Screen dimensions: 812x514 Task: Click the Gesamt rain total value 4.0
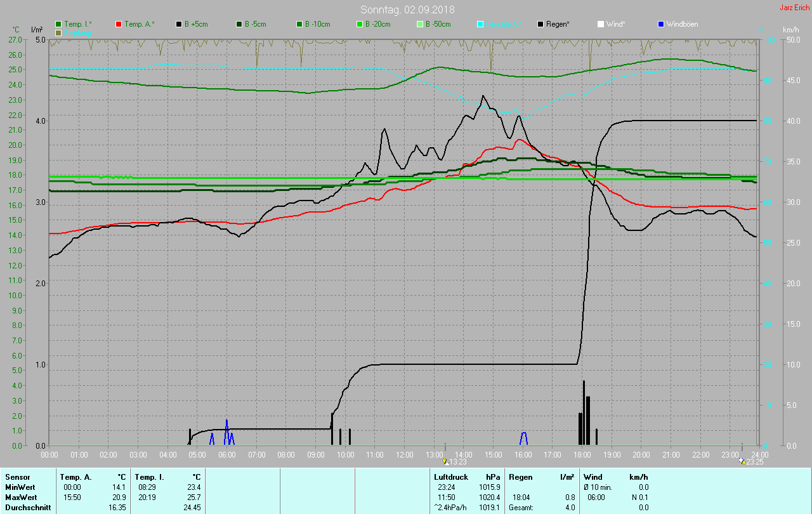click(570, 508)
